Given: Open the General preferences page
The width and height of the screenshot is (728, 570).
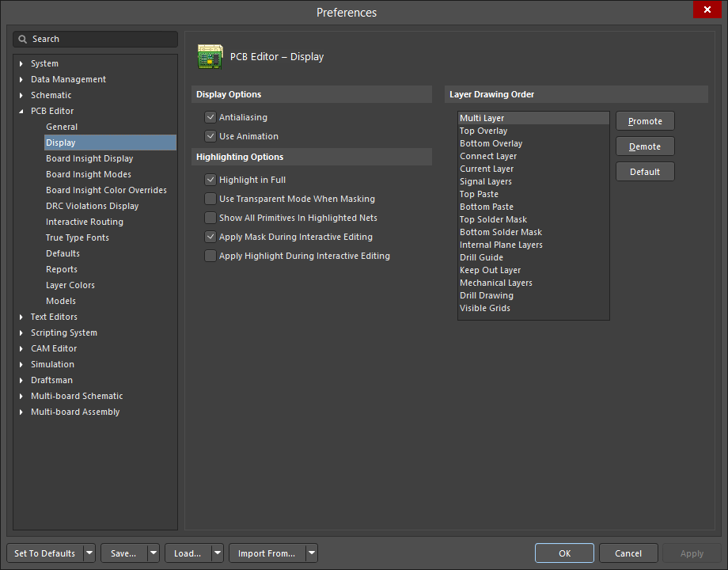Looking at the screenshot, I should [x=62, y=127].
